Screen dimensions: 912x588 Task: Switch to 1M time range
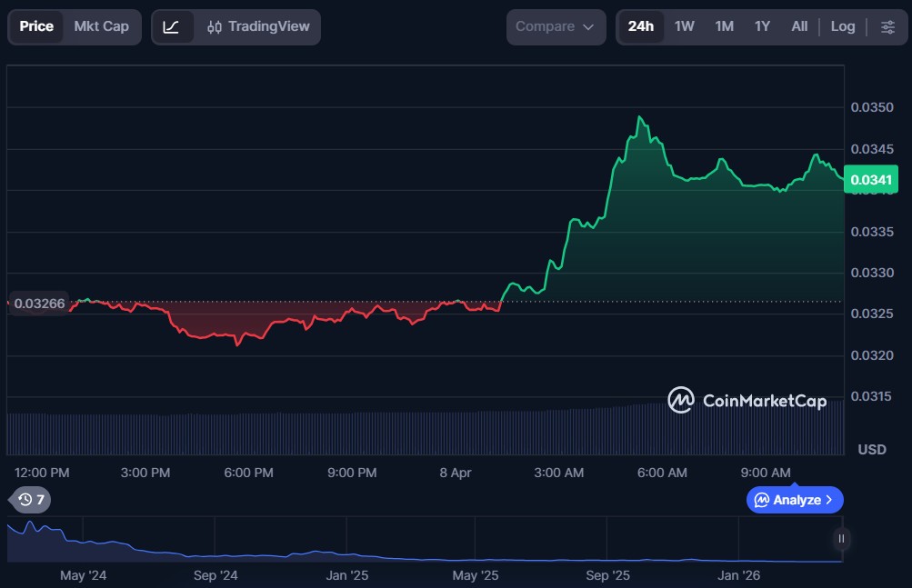tap(724, 26)
